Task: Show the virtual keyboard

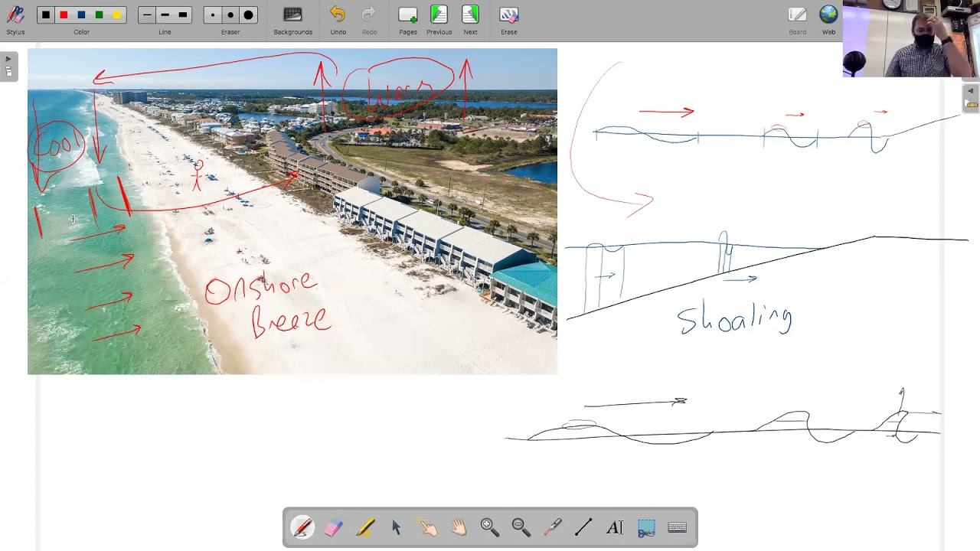Action: [678, 527]
